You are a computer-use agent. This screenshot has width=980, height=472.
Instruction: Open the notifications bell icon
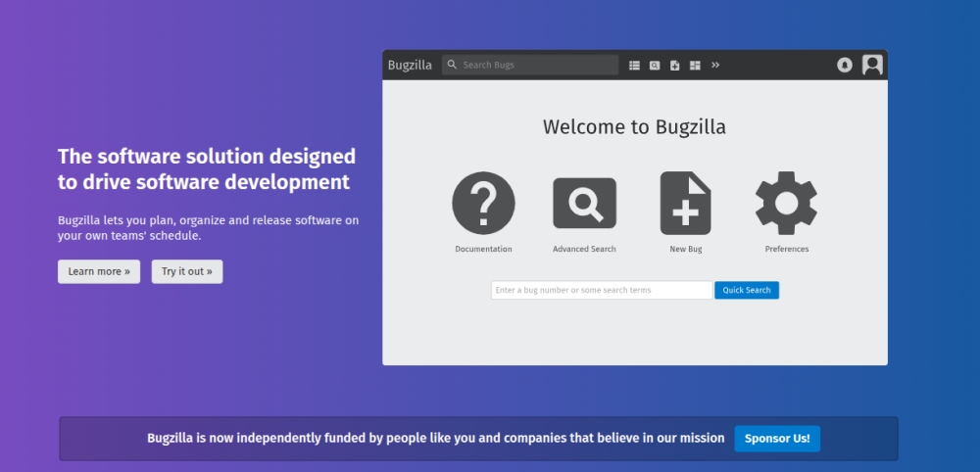tap(845, 65)
